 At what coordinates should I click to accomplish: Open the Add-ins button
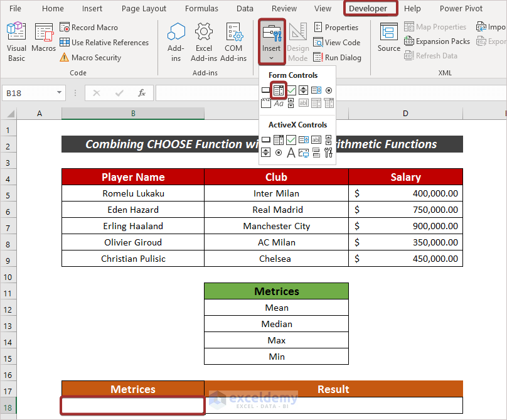[x=176, y=41]
